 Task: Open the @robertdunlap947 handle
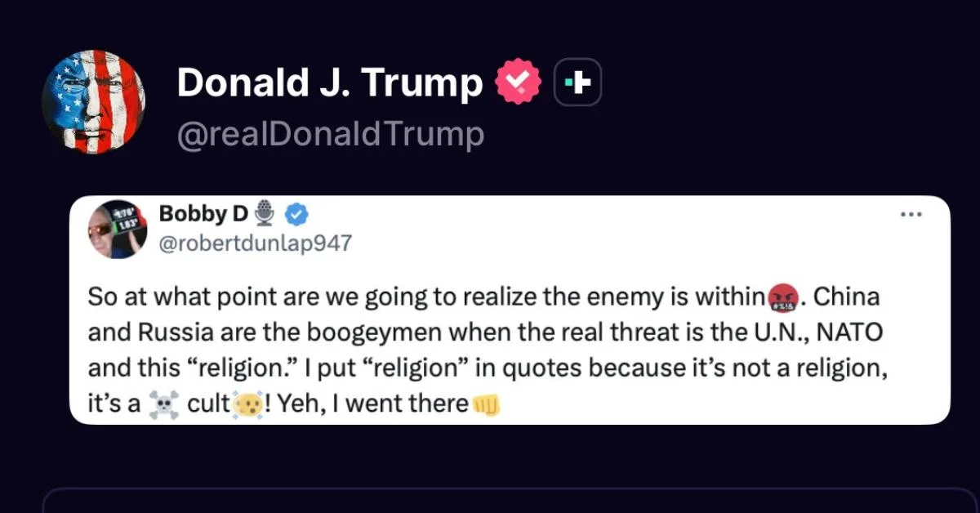[x=255, y=243]
